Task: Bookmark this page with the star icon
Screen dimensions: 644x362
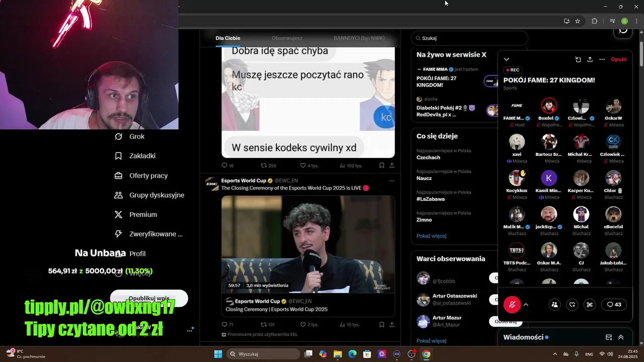Action: coord(578,21)
